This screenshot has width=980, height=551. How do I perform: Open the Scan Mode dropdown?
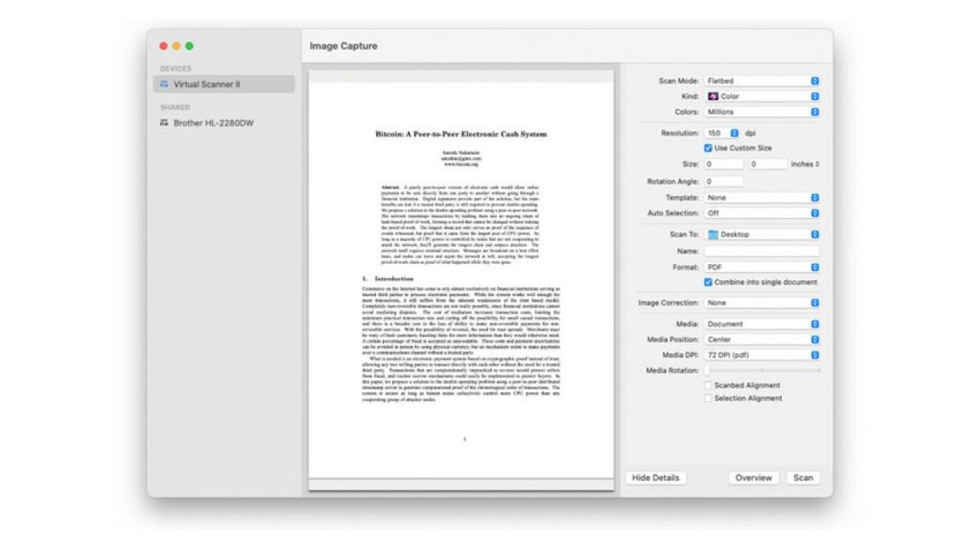(x=761, y=80)
